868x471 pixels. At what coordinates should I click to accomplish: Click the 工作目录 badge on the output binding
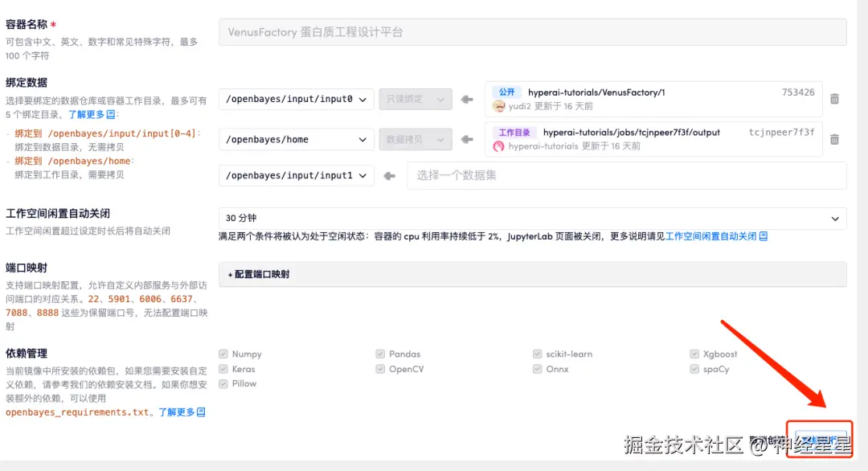(x=514, y=132)
